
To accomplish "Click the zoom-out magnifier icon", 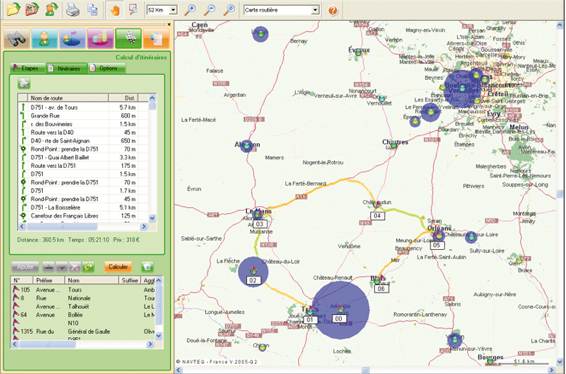I will point(209,10).
